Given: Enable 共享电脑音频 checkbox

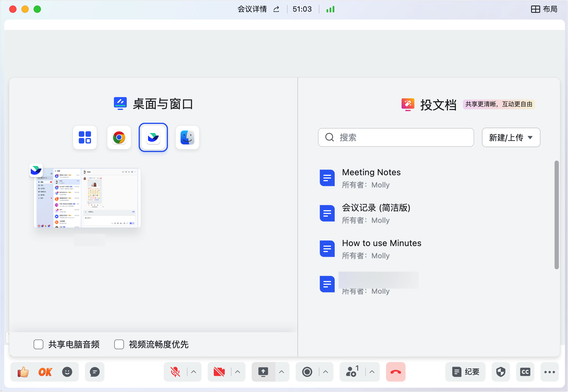Looking at the screenshot, I should (38, 344).
